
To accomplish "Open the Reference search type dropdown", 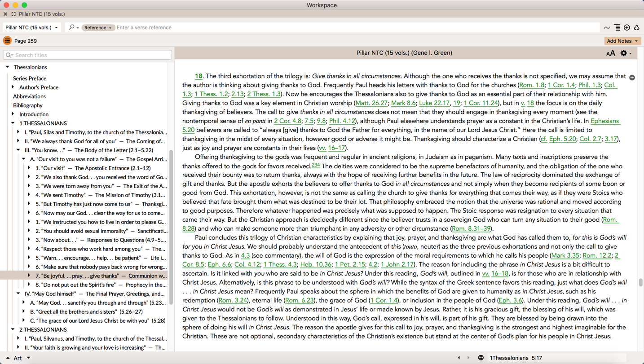I will [98, 28].
